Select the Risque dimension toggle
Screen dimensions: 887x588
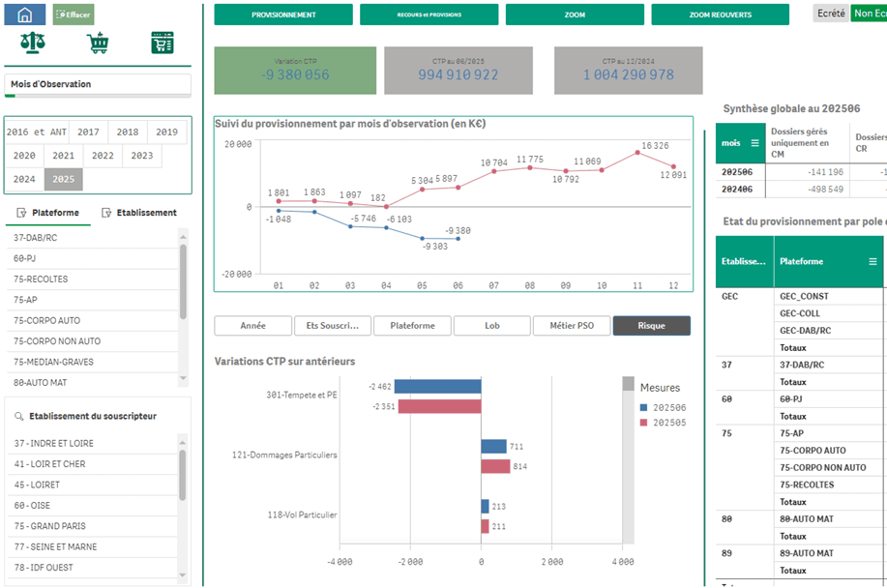(x=650, y=326)
